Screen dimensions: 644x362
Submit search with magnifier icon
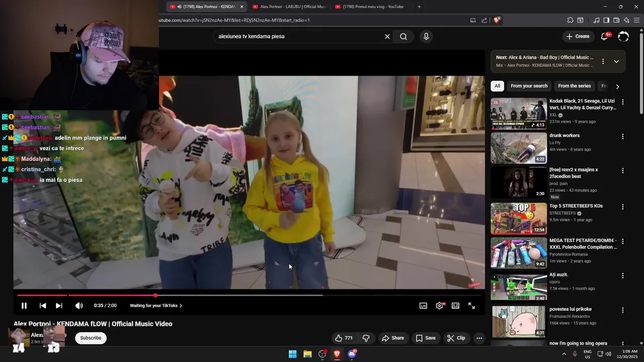click(x=404, y=36)
